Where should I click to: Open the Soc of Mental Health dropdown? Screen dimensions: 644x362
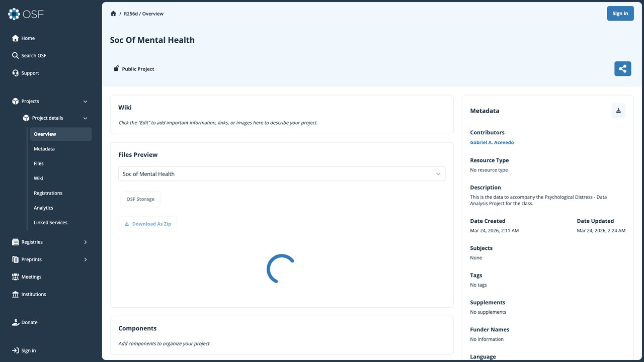[282, 174]
